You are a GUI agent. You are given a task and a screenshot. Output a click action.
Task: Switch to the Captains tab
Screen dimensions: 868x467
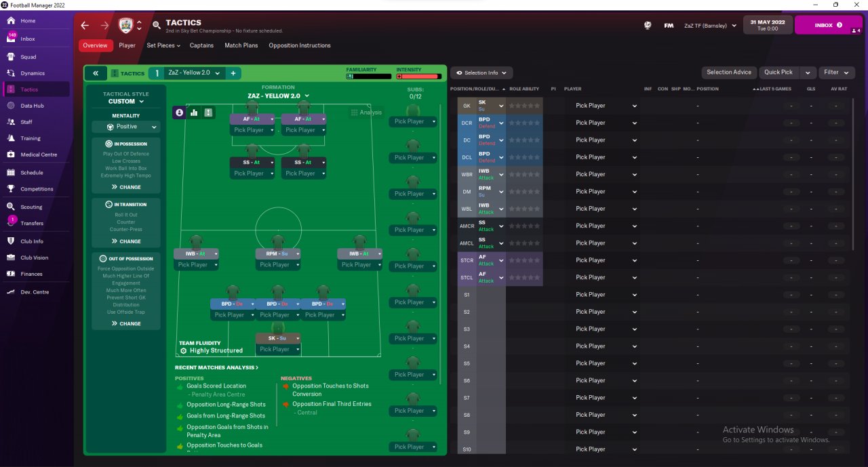(201, 45)
